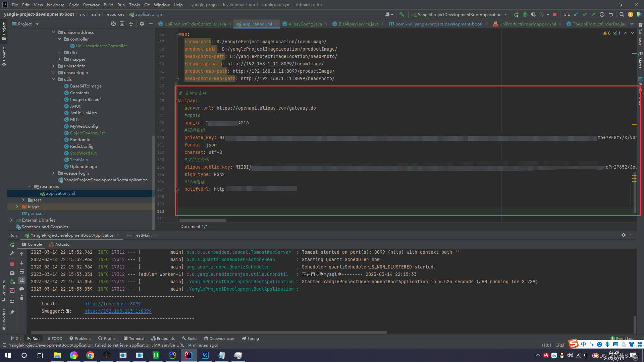Screen dimensions: 644x362
Task: Rerun app in Run panel sidebar
Action: 12,244
